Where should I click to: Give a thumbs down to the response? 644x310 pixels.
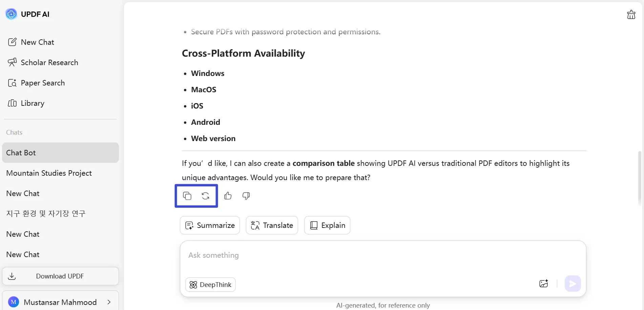246,196
